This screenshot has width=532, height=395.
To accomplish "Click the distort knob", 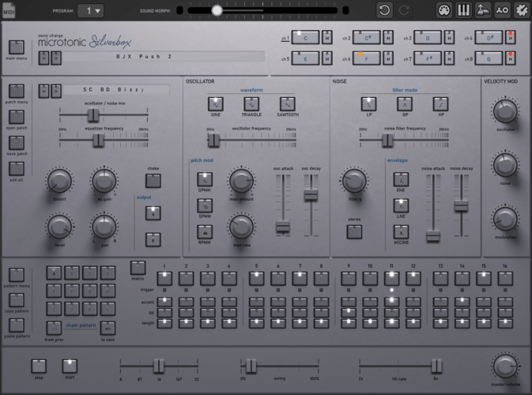I will (59, 181).
